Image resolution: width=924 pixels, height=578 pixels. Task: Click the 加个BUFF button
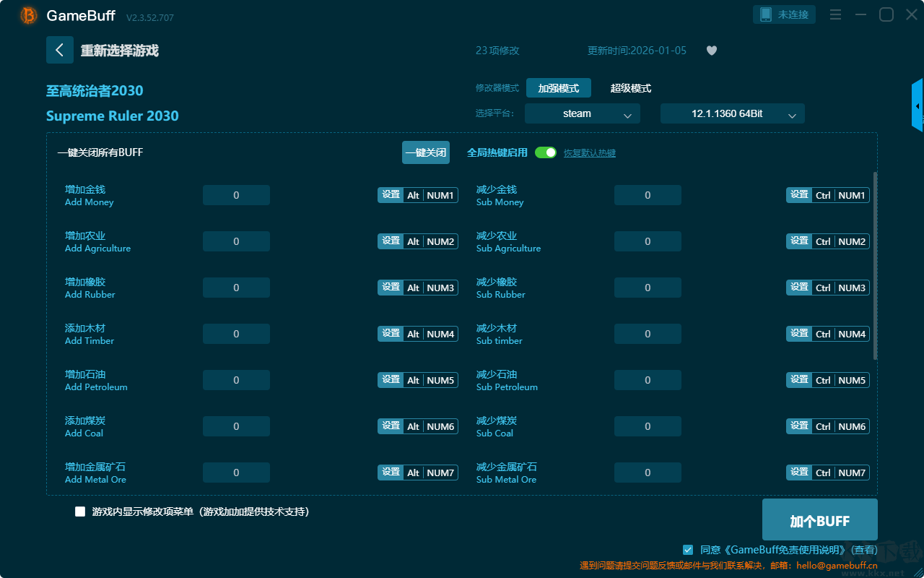(820, 519)
